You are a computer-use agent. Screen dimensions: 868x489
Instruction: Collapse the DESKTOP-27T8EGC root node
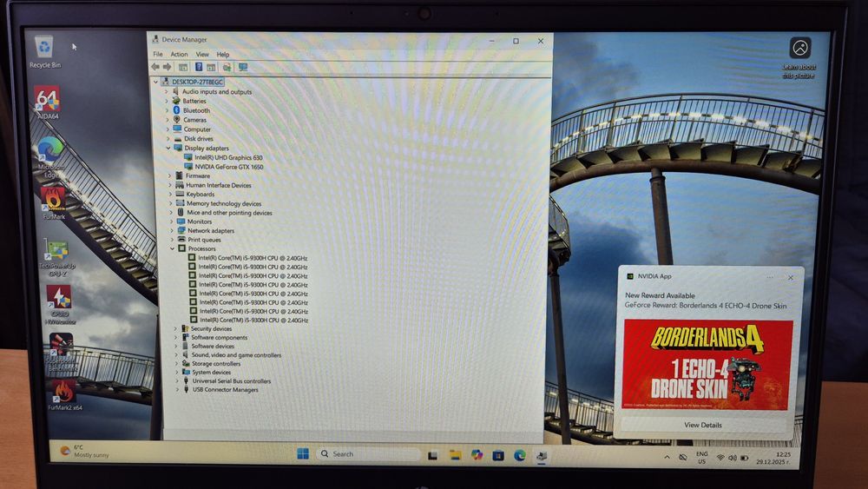coord(155,82)
